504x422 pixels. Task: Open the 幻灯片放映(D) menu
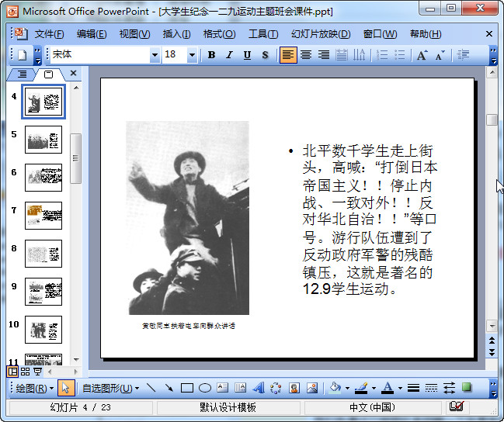tap(321, 33)
